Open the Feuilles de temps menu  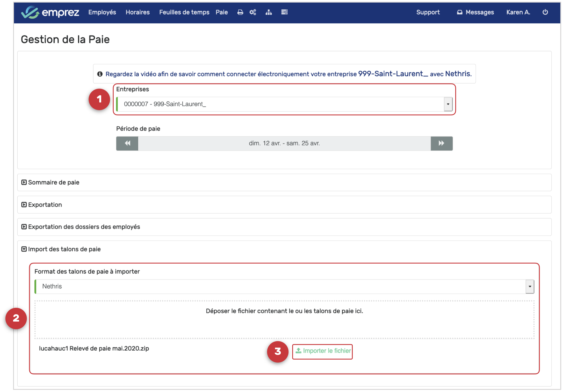point(184,12)
